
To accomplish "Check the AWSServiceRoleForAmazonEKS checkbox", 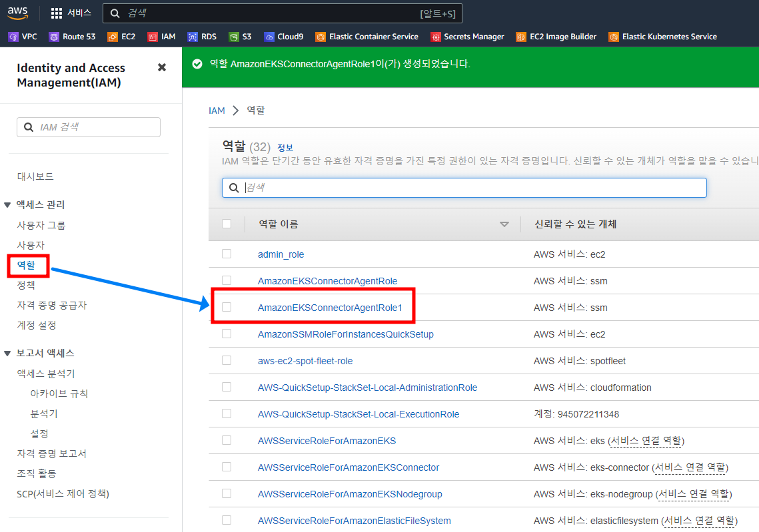I will pyautogui.click(x=227, y=440).
